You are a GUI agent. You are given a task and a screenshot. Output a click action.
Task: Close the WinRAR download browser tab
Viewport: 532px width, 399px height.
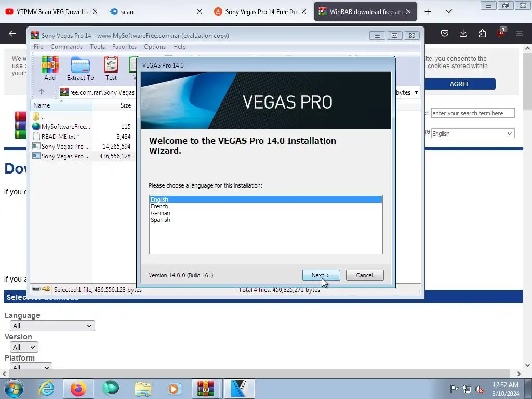point(408,11)
